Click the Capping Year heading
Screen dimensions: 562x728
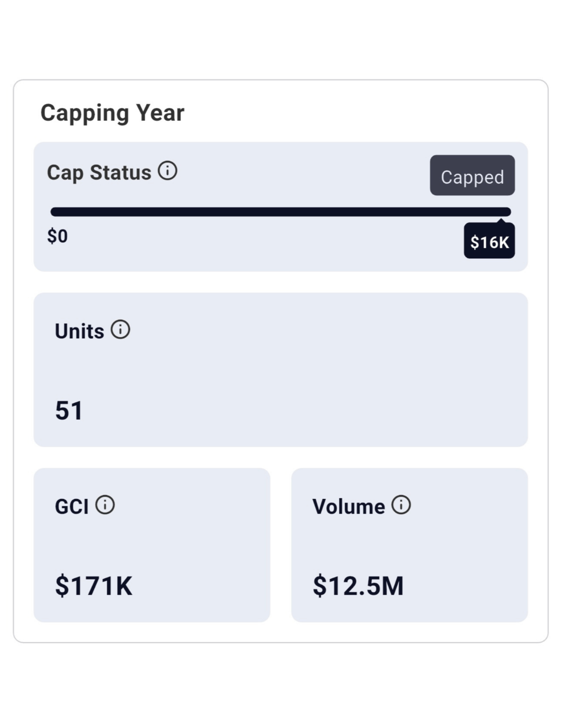(112, 113)
